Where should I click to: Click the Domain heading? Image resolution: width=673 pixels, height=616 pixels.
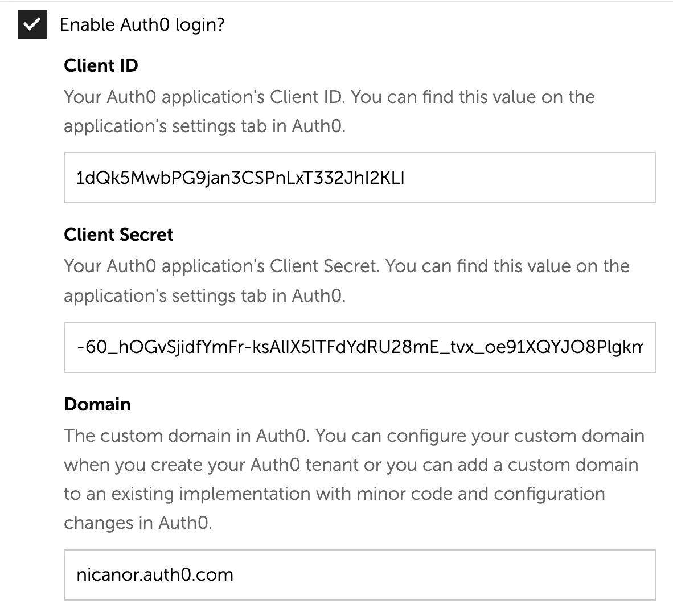coord(97,404)
